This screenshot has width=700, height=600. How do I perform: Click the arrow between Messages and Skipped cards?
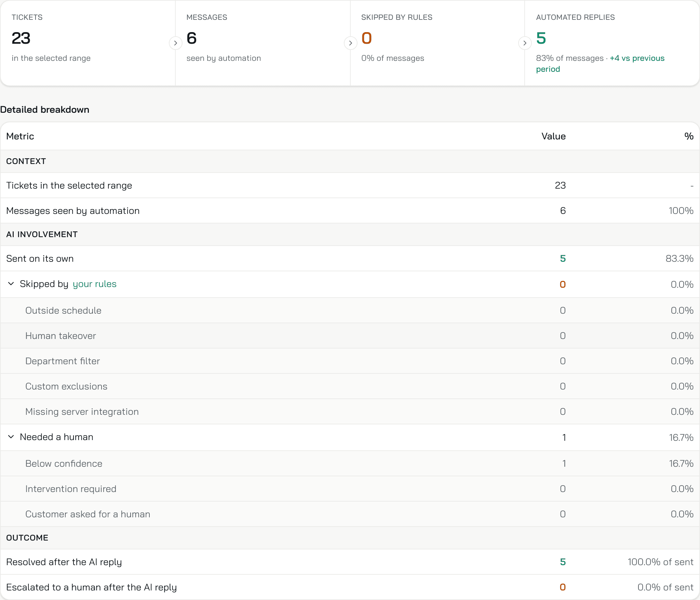click(350, 43)
